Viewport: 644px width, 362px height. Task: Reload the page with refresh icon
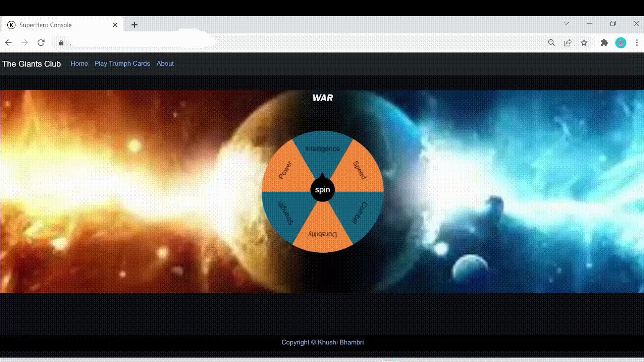[x=41, y=43]
